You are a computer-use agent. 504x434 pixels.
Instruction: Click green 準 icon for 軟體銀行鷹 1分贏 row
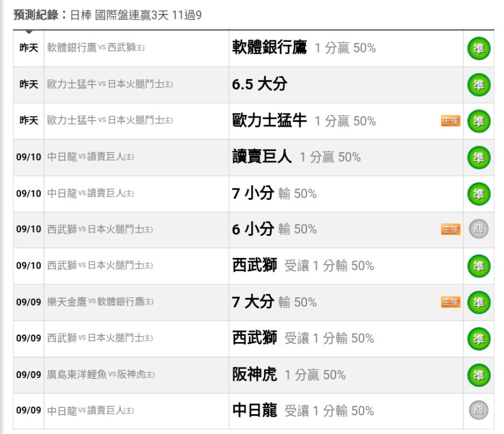pyautogui.click(x=479, y=48)
